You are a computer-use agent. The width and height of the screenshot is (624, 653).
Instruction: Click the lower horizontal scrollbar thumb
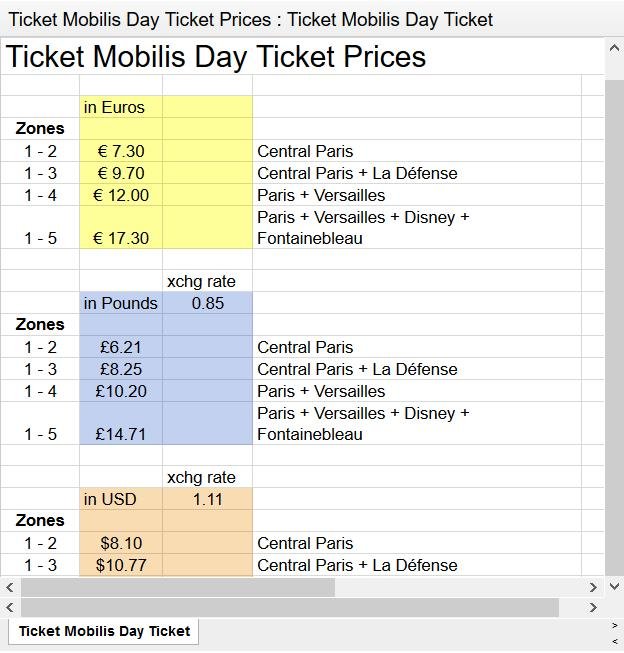pyautogui.click(x=289, y=607)
